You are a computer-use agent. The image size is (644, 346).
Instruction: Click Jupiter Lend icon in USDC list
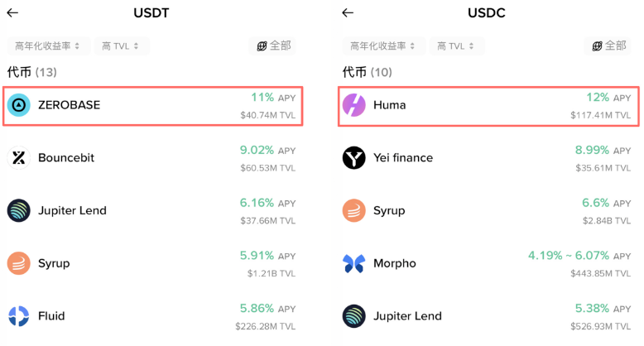[x=354, y=316]
